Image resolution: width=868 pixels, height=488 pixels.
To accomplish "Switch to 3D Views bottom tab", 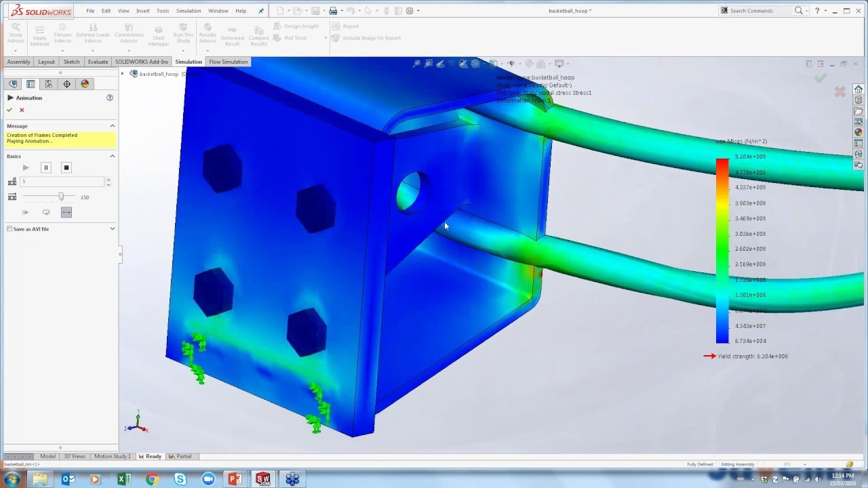I will click(x=75, y=456).
